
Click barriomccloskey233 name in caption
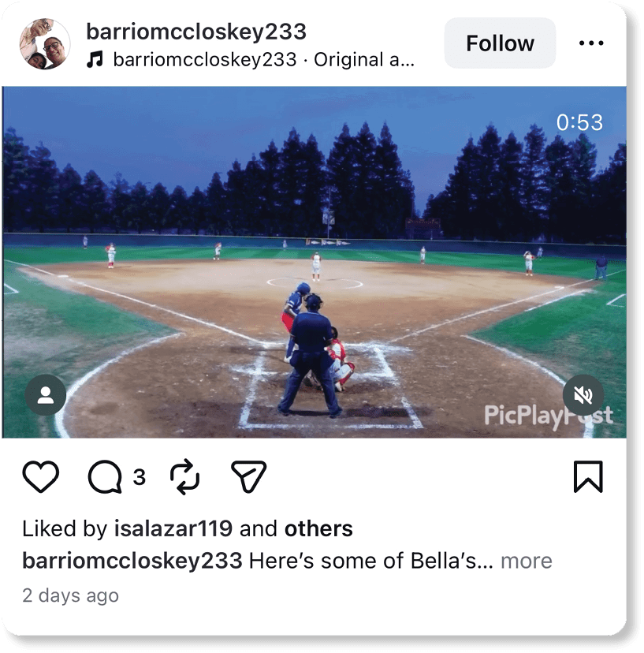[132, 561]
